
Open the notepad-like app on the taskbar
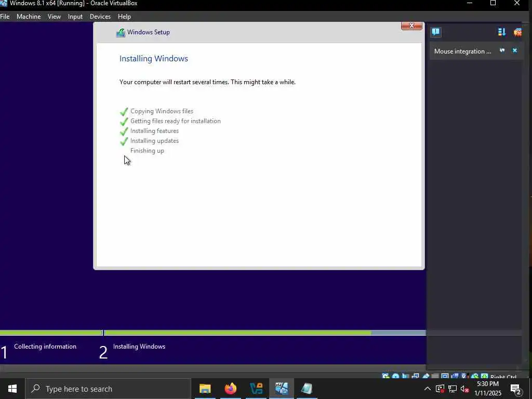(x=307, y=389)
